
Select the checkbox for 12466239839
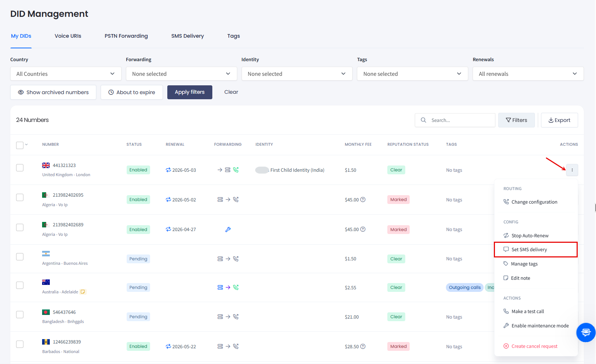[20, 344]
